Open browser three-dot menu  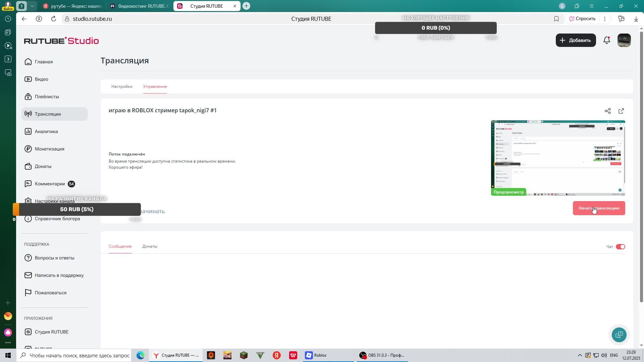605,19
